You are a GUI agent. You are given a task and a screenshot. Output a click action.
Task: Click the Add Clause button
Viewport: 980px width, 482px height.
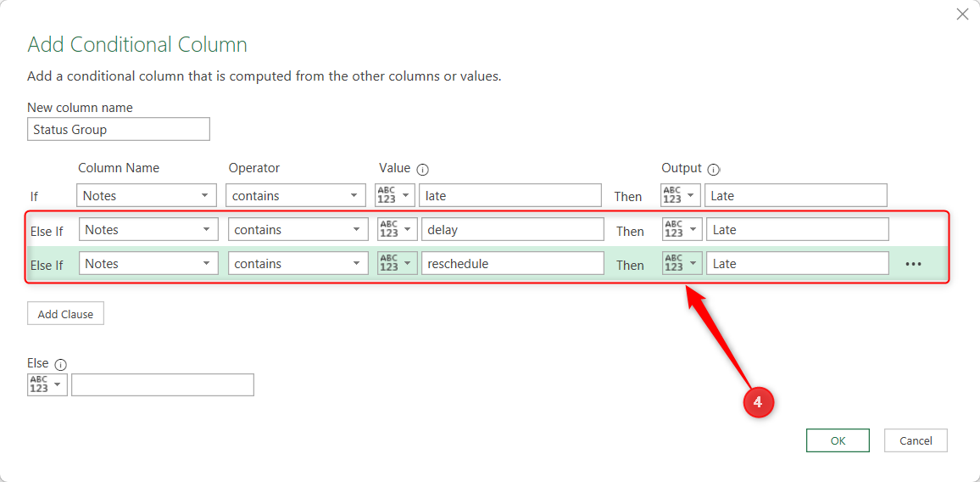point(65,314)
